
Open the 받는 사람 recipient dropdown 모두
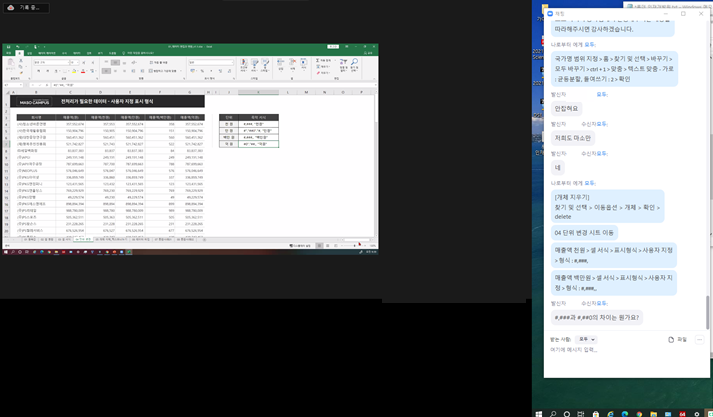pyautogui.click(x=586, y=339)
